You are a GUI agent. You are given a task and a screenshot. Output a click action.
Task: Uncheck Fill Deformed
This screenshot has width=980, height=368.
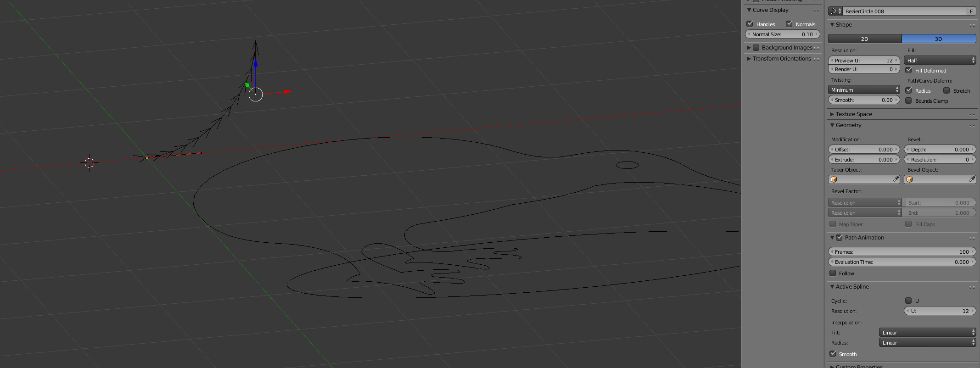909,70
